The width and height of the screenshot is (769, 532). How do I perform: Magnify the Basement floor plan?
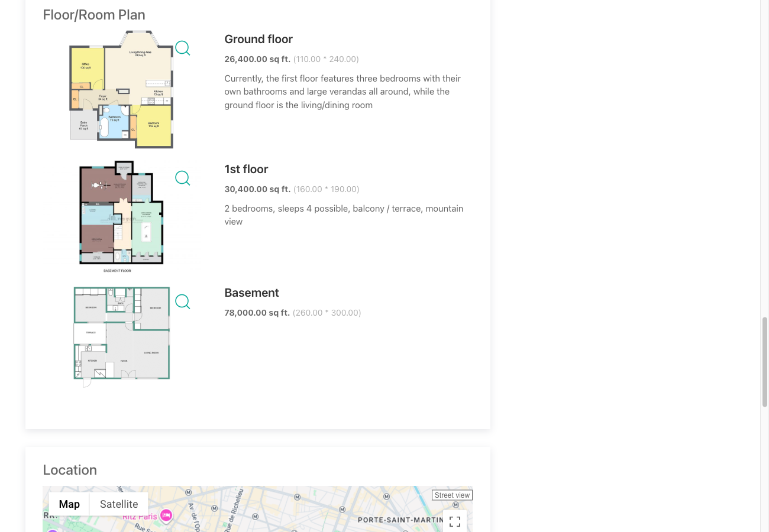click(x=182, y=301)
